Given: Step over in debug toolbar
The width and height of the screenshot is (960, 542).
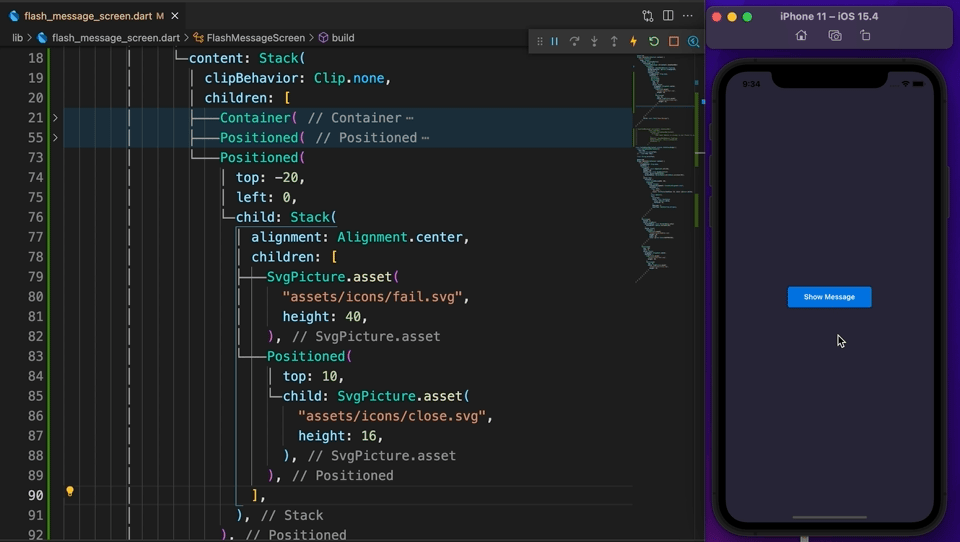Looking at the screenshot, I should click(x=574, y=42).
